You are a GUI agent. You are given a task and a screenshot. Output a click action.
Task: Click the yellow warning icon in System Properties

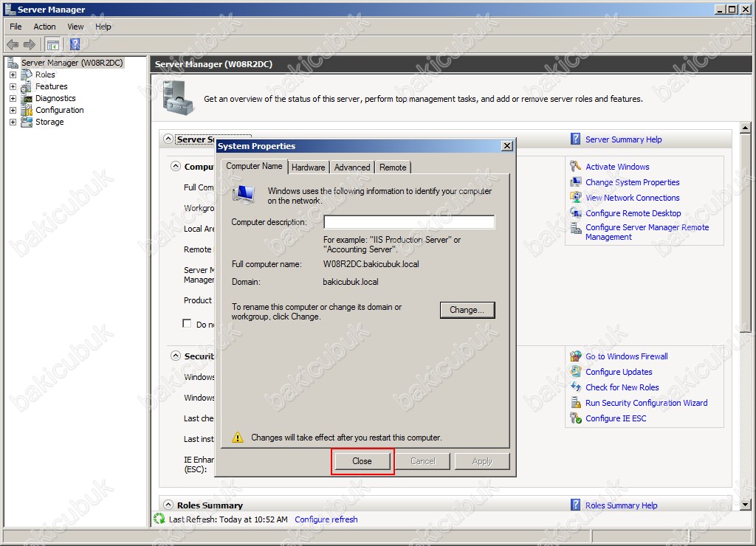point(238,438)
